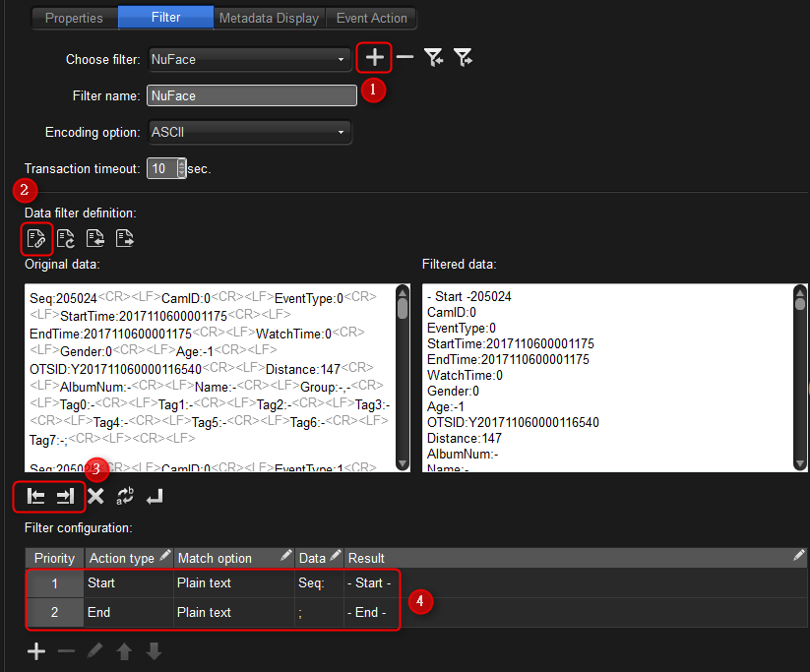Click the X exclude icon above Filter configuration
The width and height of the screenshot is (810, 672).
[x=95, y=497]
